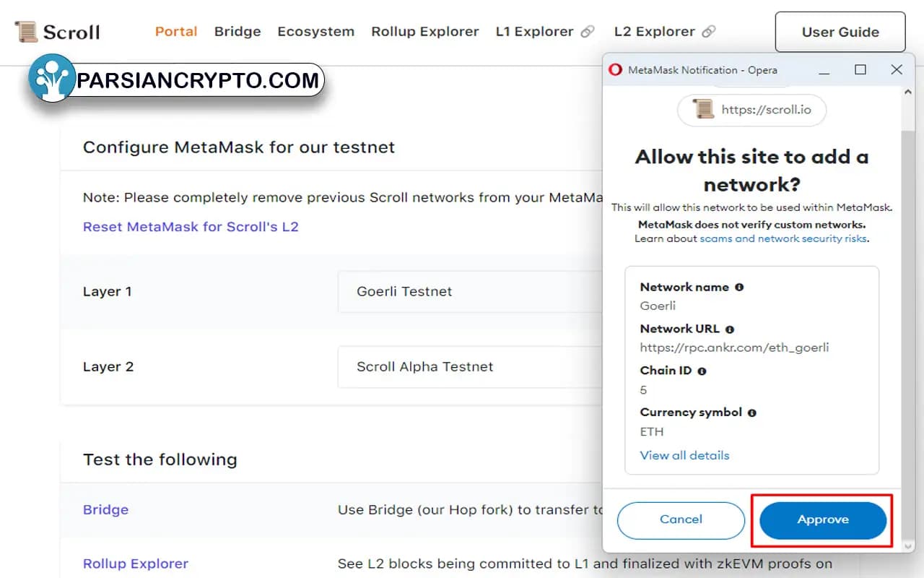Close the MetaMask Notification window
924x578 pixels.
pyautogui.click(x=897, y=70)
